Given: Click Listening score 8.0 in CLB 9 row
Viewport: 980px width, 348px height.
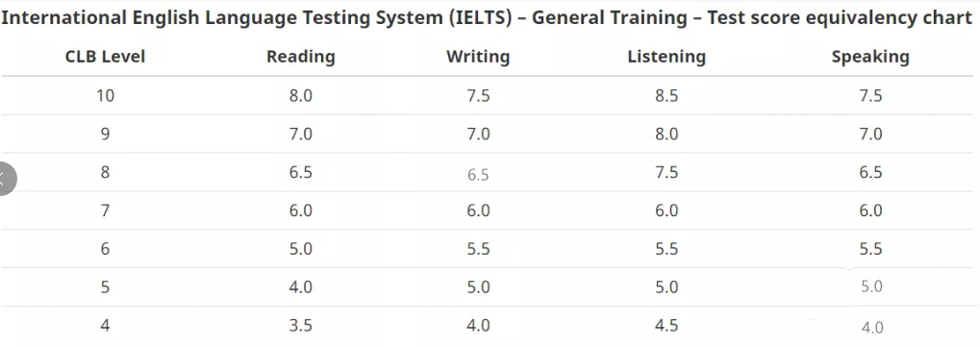Looking at the screenshot, I should click(x=666, y=135).
